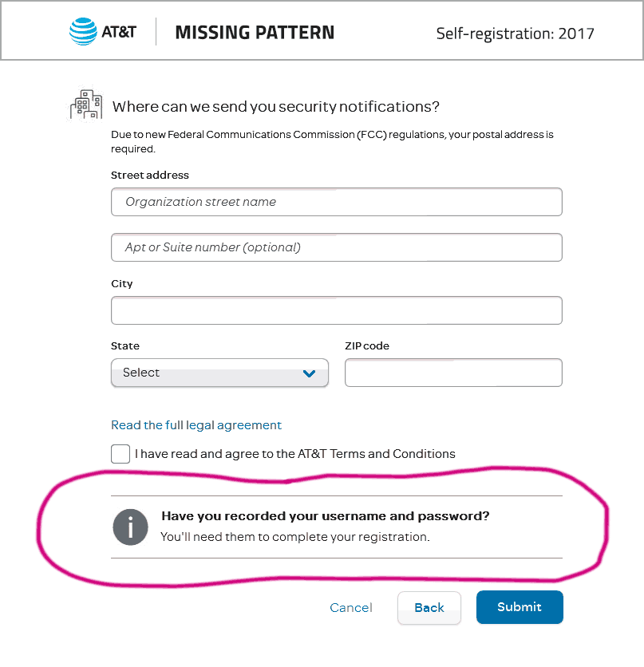
Task: Click inside the City input field
Action: click(x=336, y=310)
